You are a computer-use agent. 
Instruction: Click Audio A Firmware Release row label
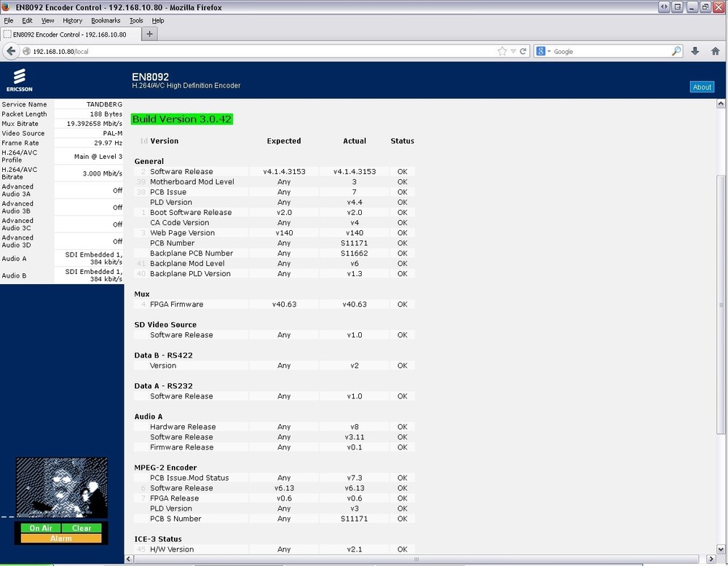pos(181,447)
